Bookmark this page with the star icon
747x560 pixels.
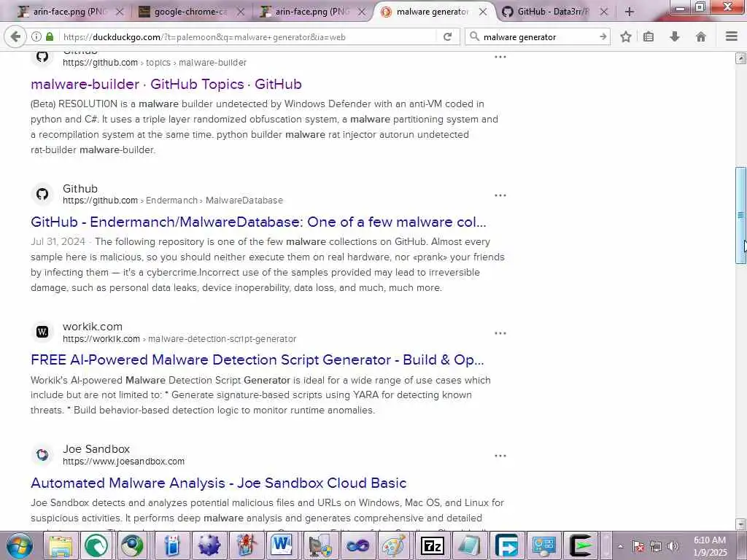625,36
